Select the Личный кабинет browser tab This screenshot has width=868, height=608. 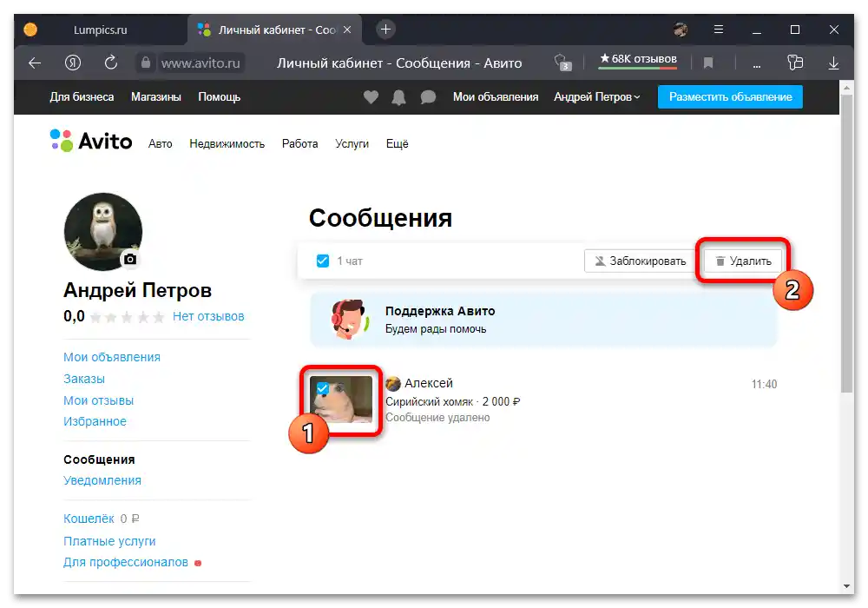[274, 30]
